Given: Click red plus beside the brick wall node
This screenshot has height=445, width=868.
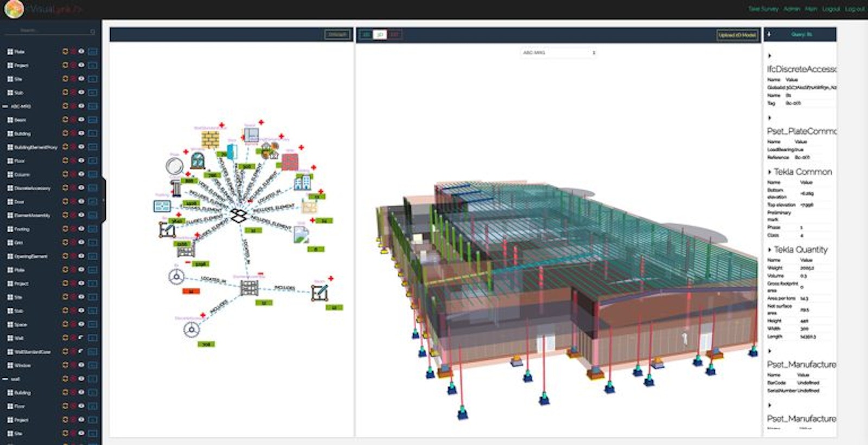Looking at the screenshot, I should (x=222, y=126).
